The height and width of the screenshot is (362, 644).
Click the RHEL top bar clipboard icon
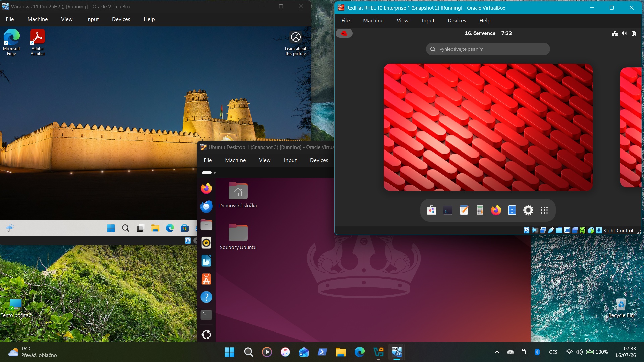point(634,33)
